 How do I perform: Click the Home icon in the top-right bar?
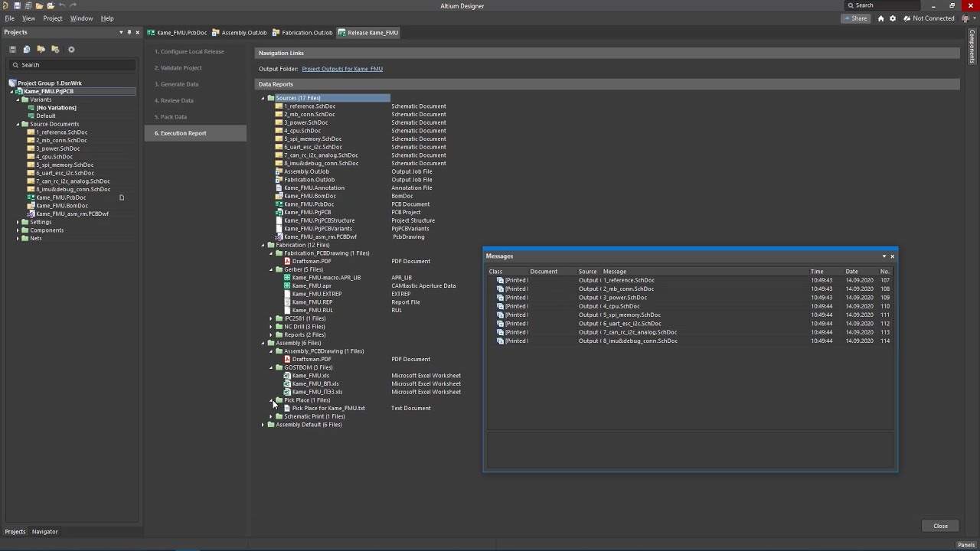click(x=880, y=18)
